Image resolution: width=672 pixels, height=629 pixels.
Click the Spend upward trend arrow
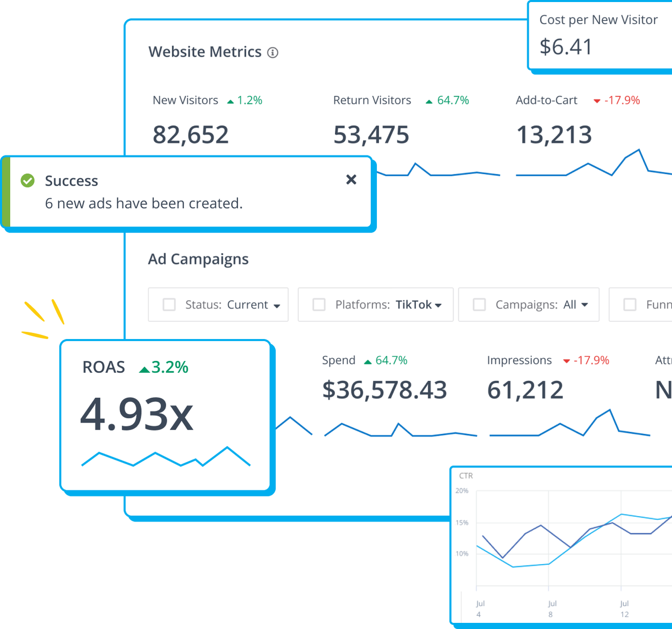367,361
